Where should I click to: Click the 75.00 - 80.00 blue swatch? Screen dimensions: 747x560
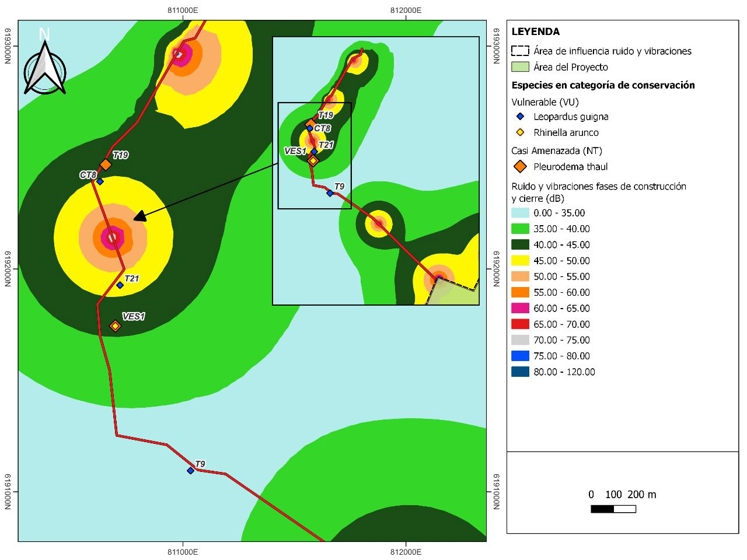[x=520, y=356]
